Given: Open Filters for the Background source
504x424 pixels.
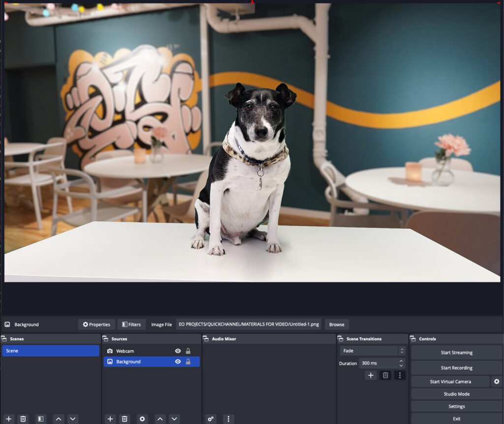Looking at the screenshot, I should pos(131,325).
